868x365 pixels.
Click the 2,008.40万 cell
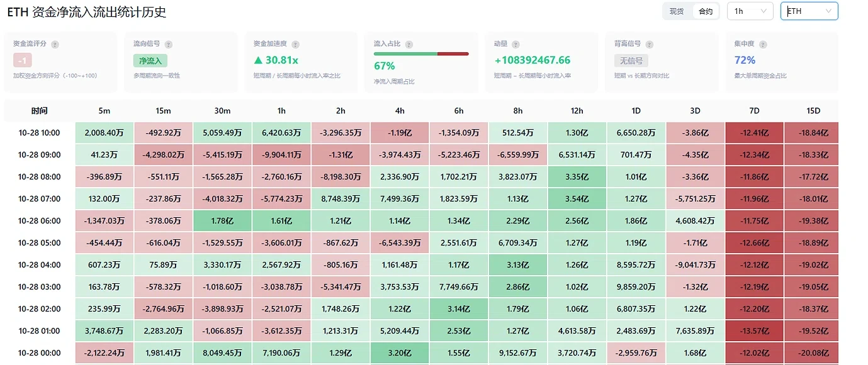click(104, 133)
